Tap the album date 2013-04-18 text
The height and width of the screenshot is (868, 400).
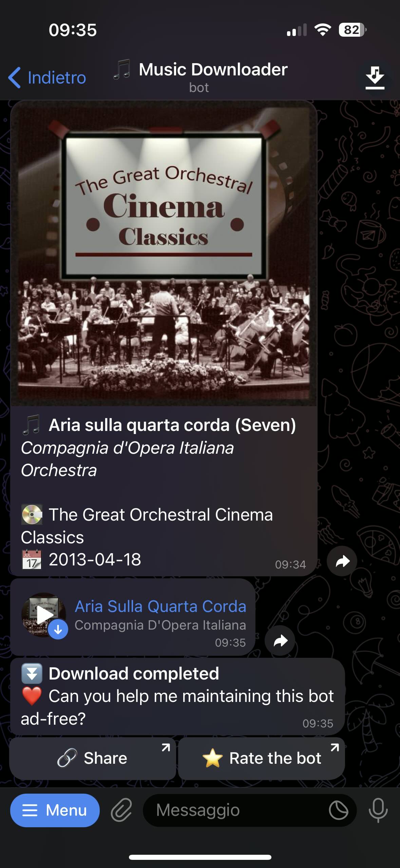[95, 560]
